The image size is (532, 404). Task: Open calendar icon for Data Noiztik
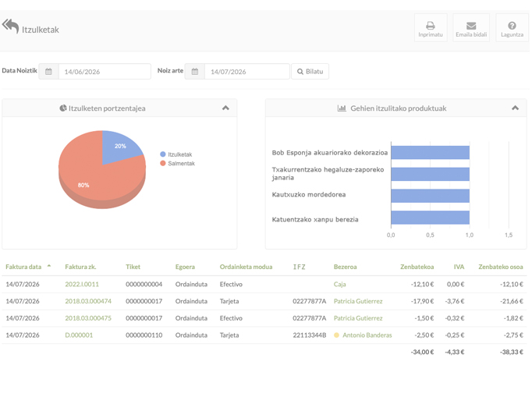point(48,72)
